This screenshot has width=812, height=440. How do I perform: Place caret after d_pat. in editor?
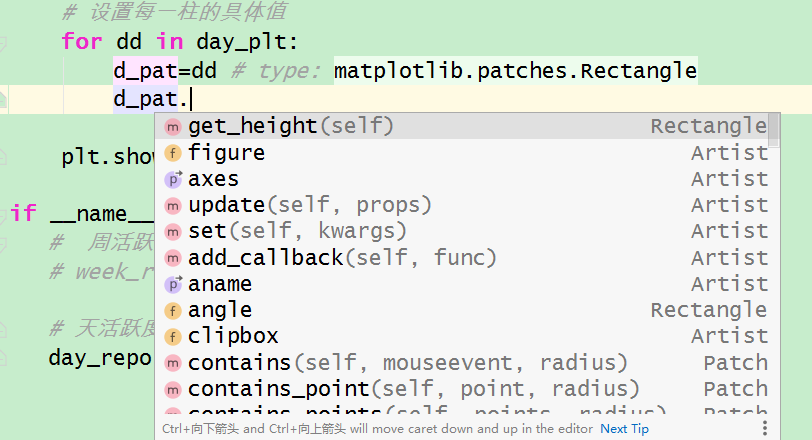(x=191, y=99)
